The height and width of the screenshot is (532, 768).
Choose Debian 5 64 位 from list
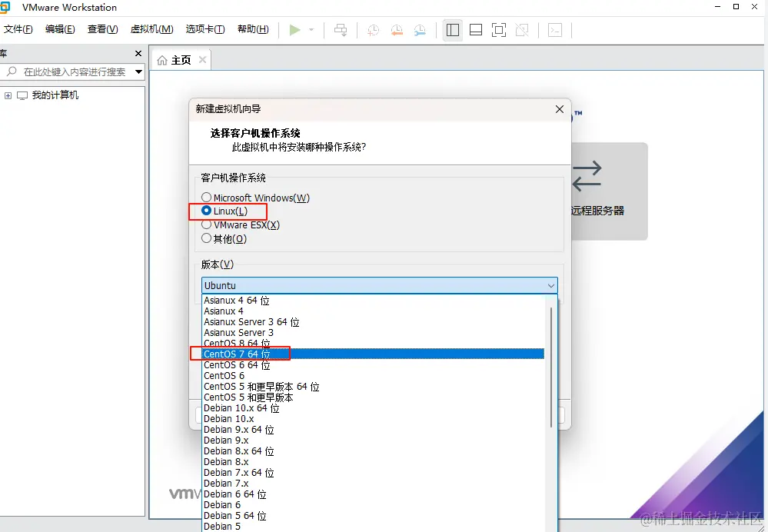[374, 516]
